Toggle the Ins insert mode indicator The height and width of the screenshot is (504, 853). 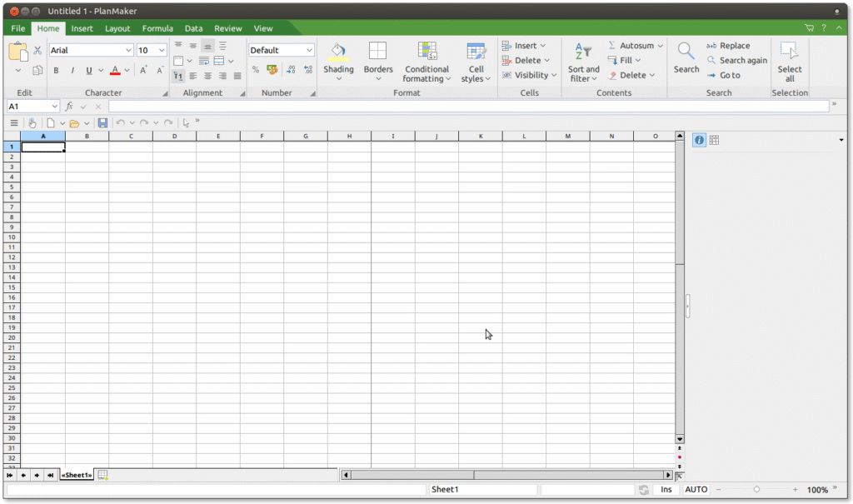coord(666,490)
